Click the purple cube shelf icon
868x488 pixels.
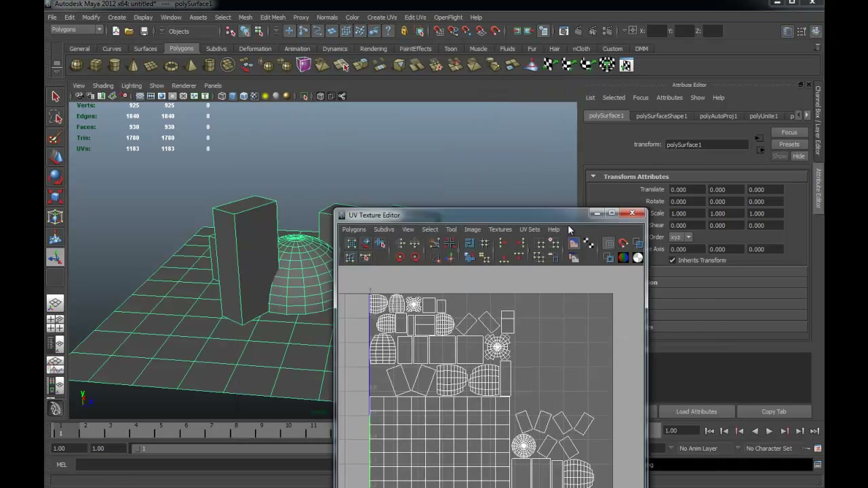tap(303, 65)
